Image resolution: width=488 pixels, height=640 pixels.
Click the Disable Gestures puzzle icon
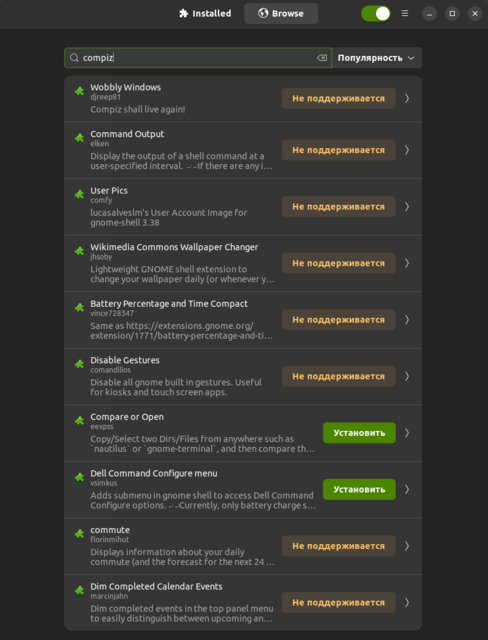click(x=79, y=364)
